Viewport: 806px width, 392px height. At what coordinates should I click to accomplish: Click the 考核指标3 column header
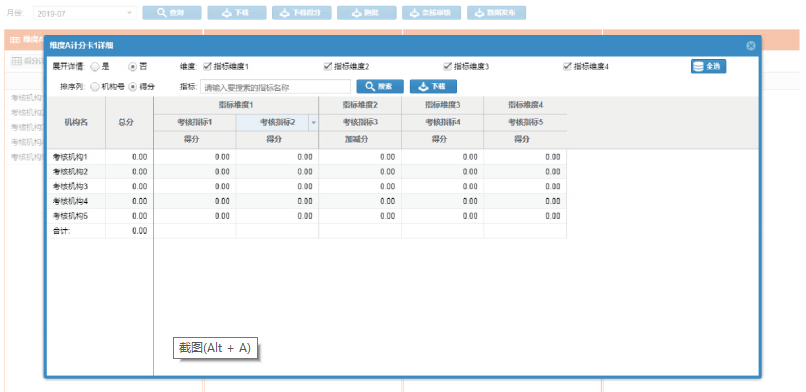point(360,123)
